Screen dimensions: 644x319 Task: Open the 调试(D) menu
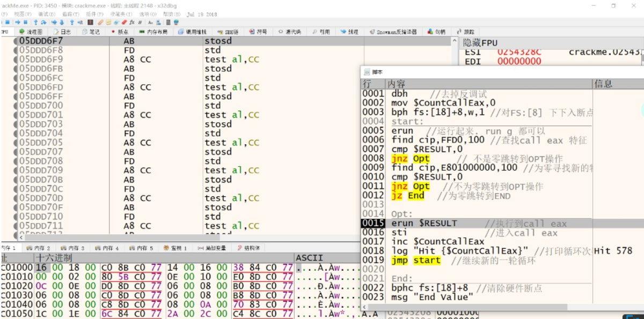(47, 14)
